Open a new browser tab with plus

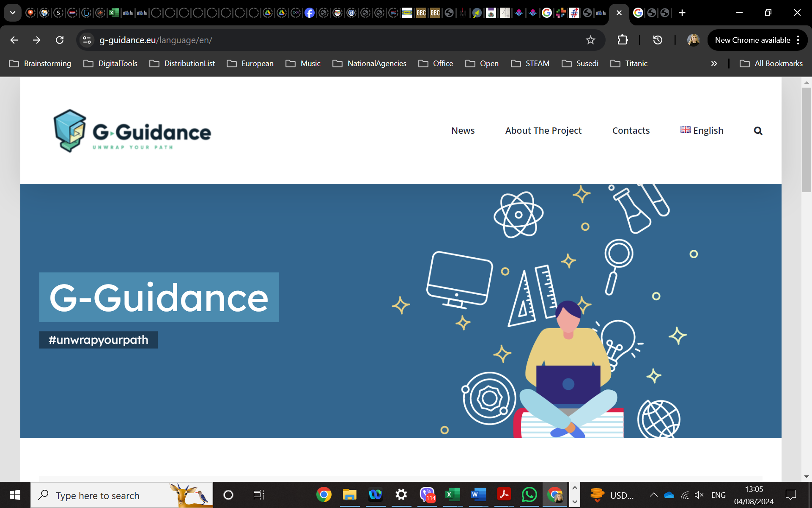(x=682, y=13)
